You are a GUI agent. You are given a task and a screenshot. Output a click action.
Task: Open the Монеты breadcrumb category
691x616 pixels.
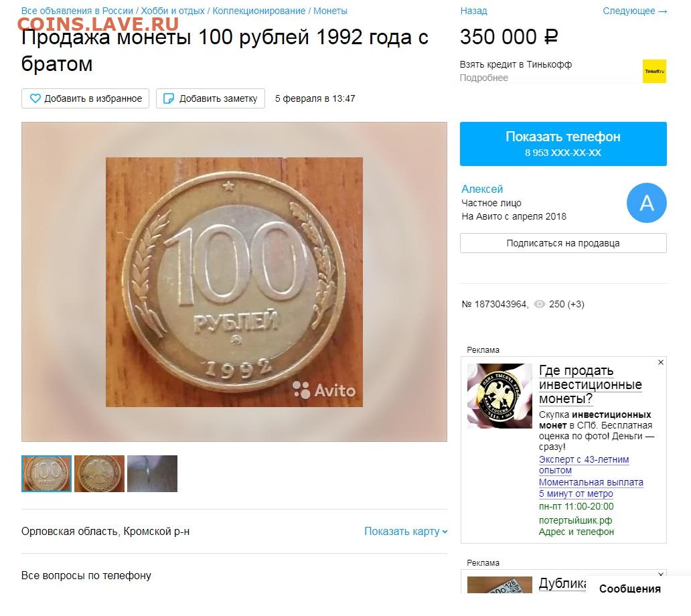coord(330,11)
